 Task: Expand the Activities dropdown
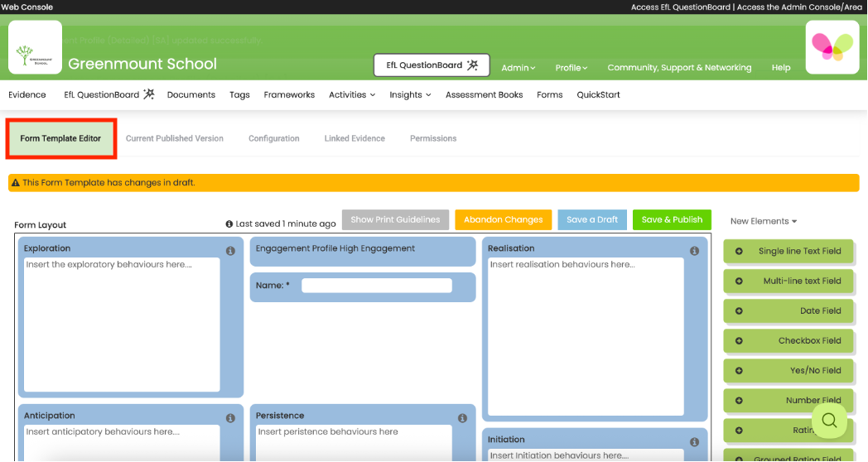(352, 94)
